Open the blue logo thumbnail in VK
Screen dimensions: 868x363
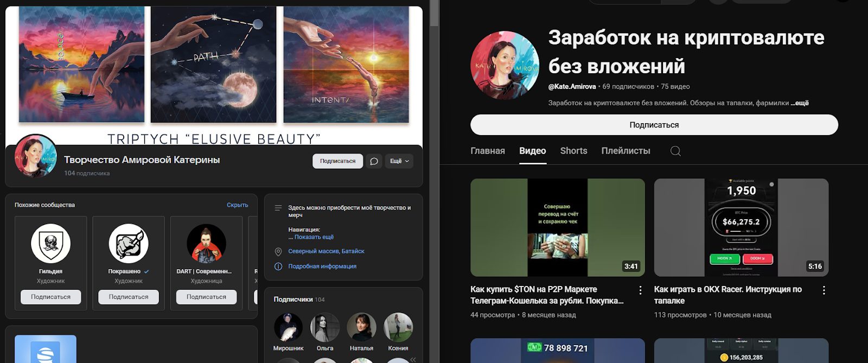46,349
